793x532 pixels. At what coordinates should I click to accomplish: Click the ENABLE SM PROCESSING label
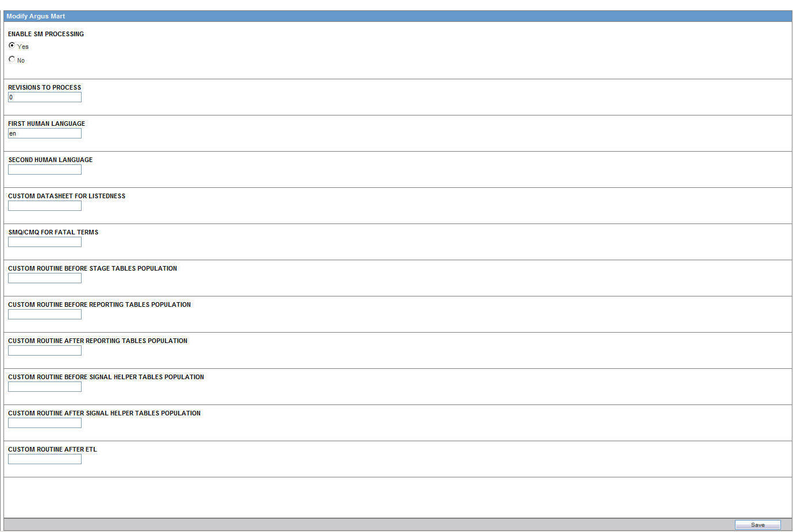click(x=46, y=34)
